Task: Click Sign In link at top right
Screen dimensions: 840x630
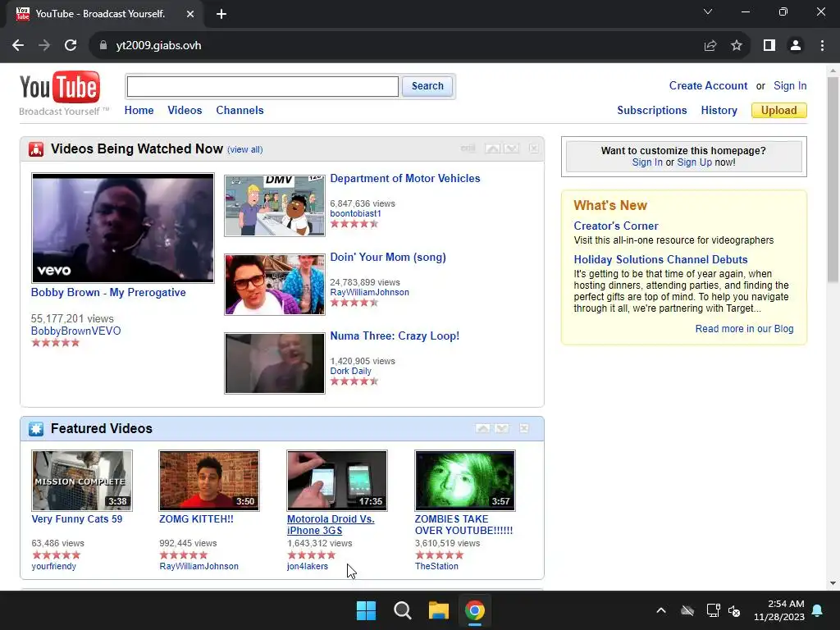Action: pyautogui.click(x=790, y=85)
